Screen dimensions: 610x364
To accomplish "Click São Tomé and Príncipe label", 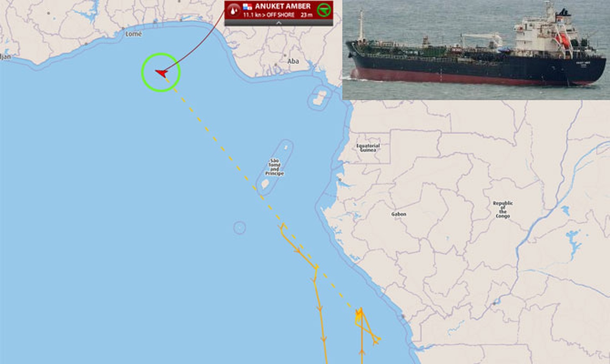I will click(274, 167).
